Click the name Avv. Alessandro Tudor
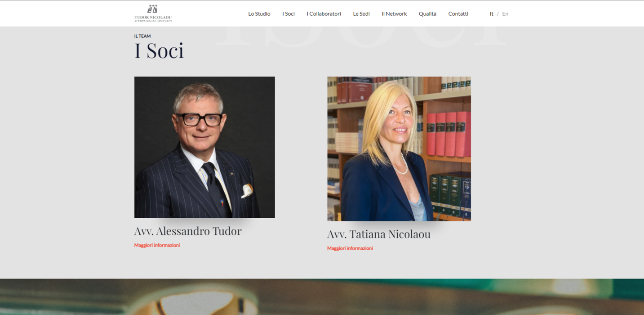Viewport: 644px width, 315px height. [x=188, y=231]
